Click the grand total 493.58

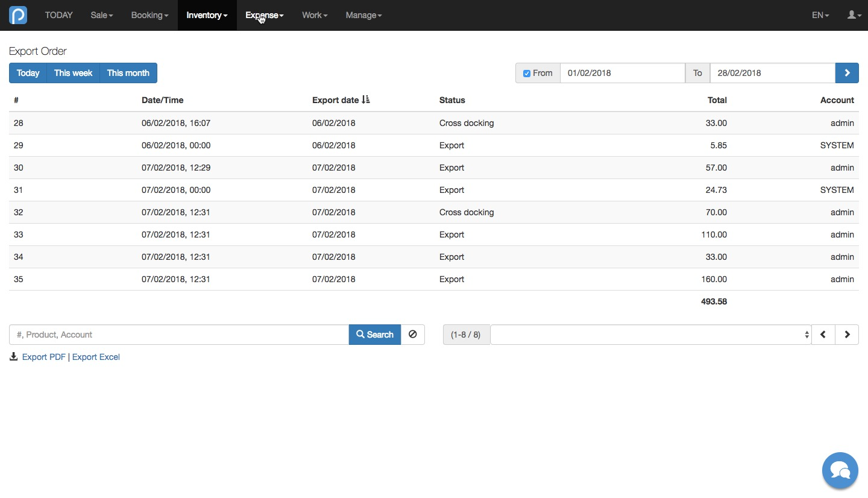pos(714,301)
